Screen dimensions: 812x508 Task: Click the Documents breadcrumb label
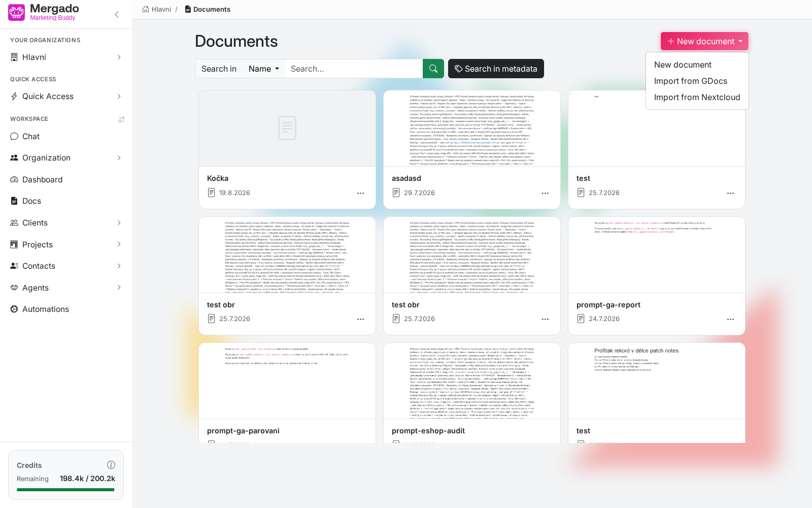(212, 9)
